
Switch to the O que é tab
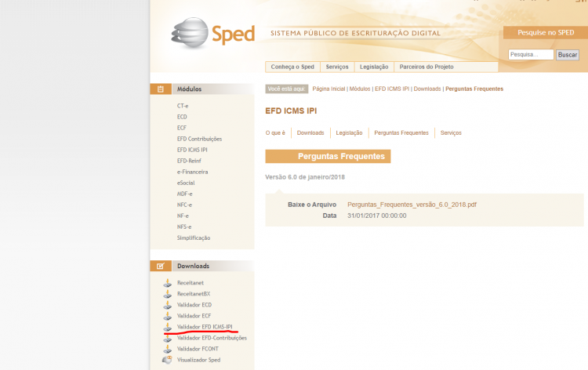(x=275, y=132)
